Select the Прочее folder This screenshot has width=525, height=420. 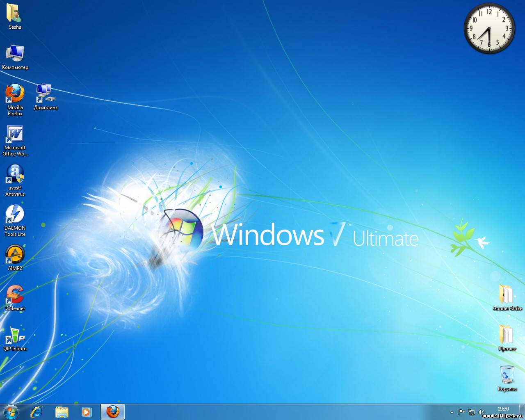tap(507, 335)
